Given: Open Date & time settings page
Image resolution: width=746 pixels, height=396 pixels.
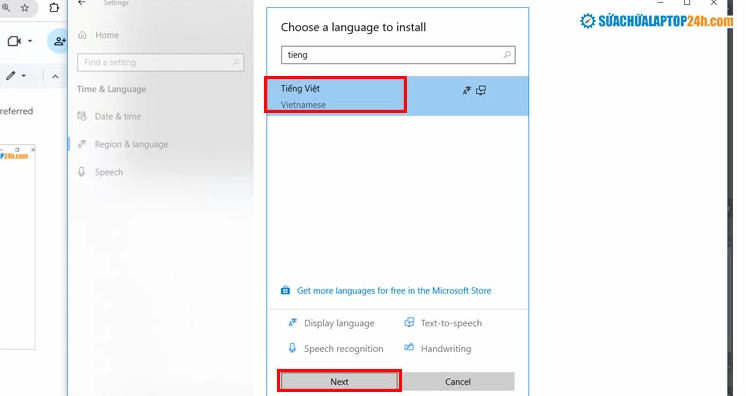Looking at the screenshot, I should (118, 116).
